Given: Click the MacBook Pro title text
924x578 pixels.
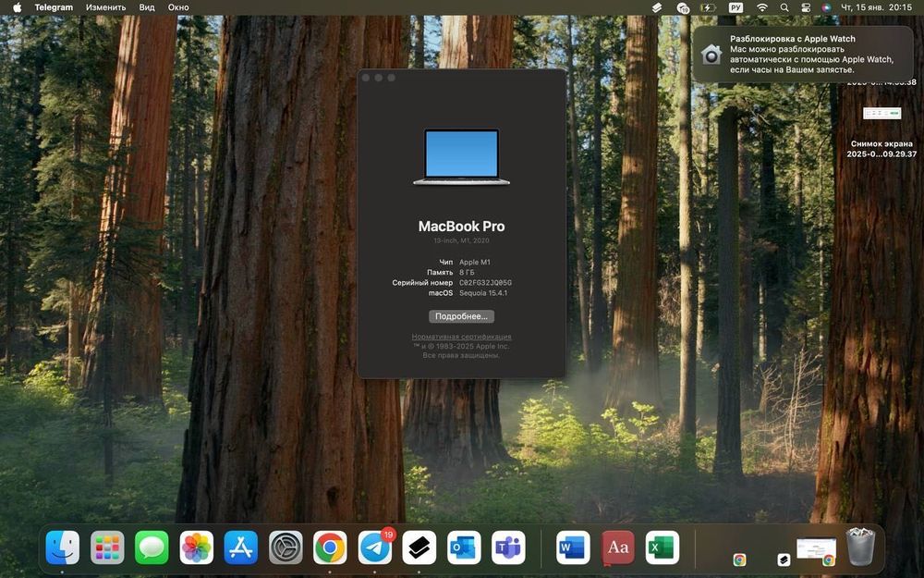Looking at the screenshot, I should tap(461, 226).
